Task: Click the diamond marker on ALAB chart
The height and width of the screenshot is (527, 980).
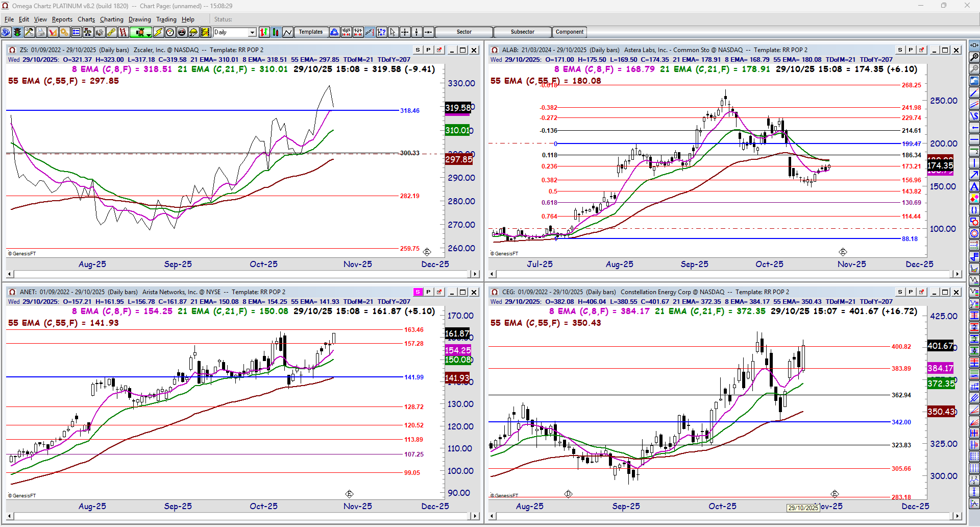Action: (x=843, y=252)
